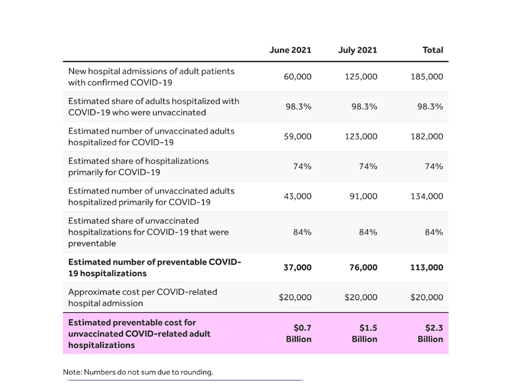Select the bold 113,000 total cell
Screen dimensions: 532x392
tap(427, 268)
